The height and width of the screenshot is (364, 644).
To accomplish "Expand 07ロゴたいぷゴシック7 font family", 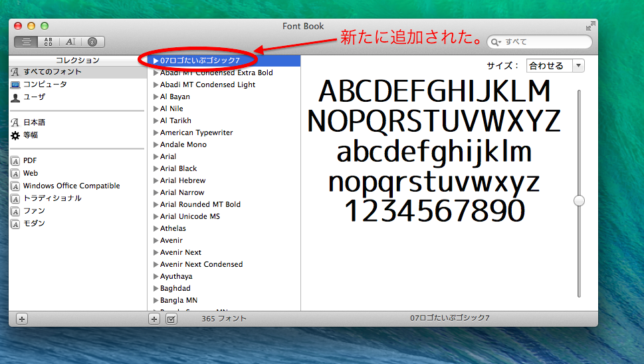I will pos(156,61).
